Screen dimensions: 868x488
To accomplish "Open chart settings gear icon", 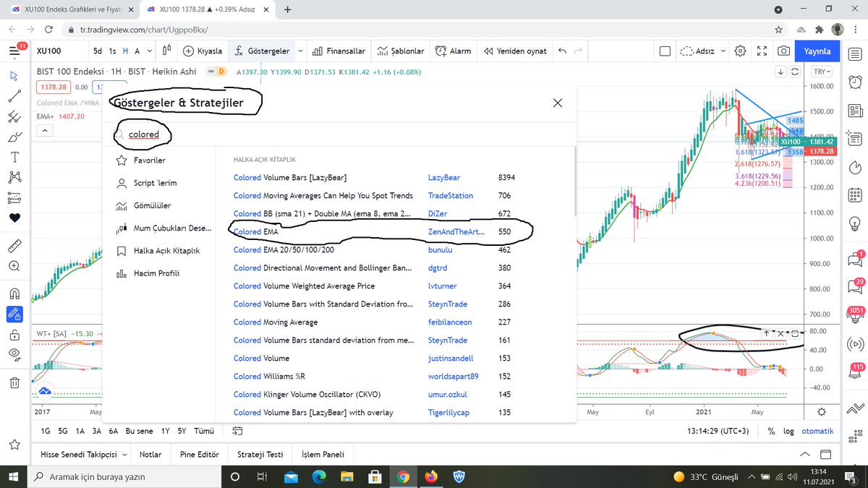I will (740, 51).
